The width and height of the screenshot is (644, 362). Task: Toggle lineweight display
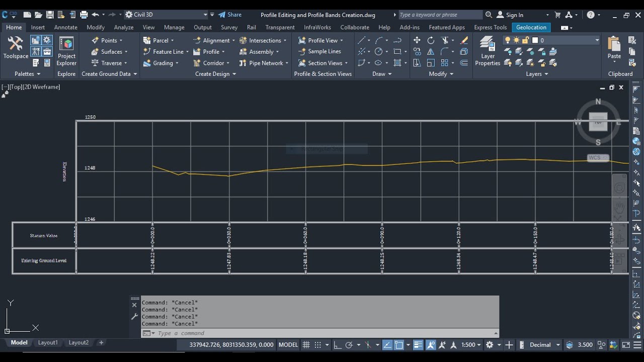419,345
